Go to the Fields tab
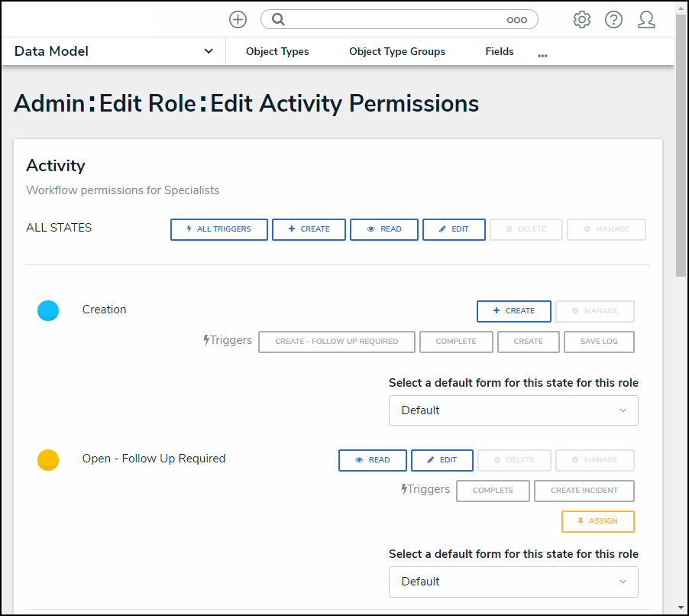This screenshot has height=616, width=689. pos(500,52)
